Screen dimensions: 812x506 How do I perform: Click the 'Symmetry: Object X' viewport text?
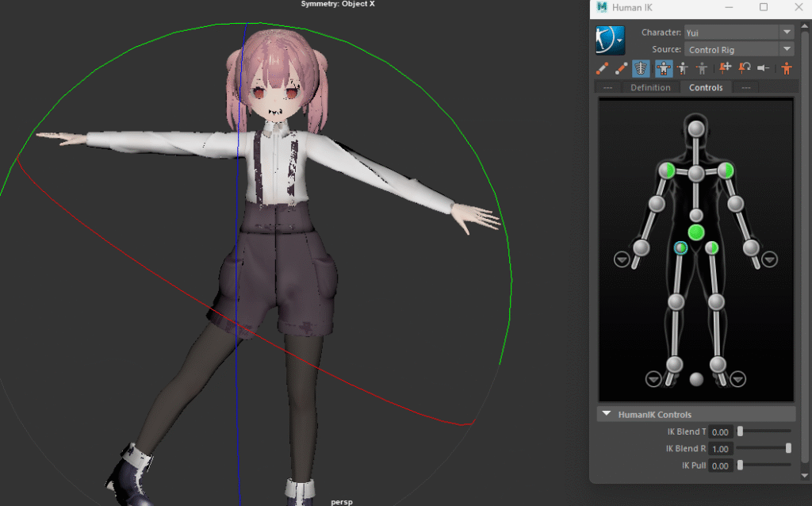click(x=338, y=4)
